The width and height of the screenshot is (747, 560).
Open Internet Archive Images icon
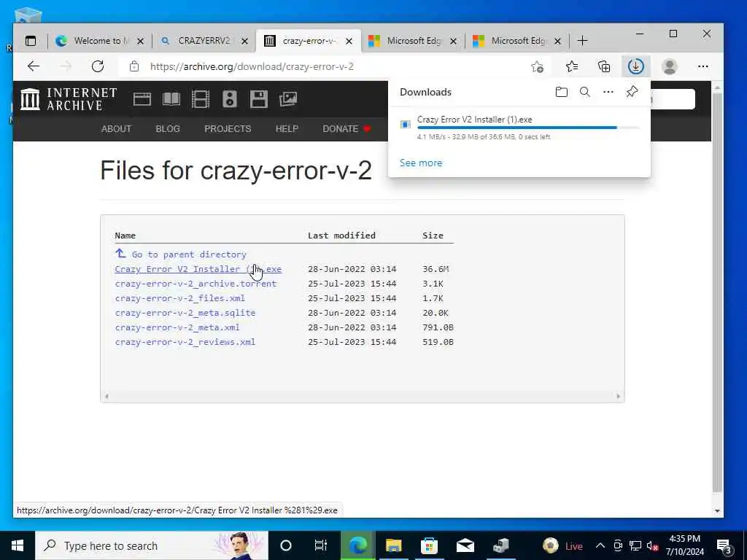288,99
